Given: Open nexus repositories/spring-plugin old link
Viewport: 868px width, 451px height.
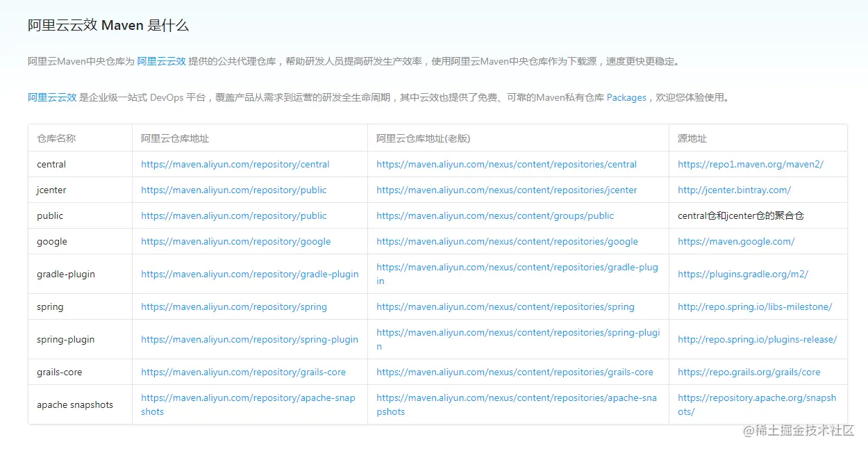Looking at the screenshot, I should pos(518,340).
